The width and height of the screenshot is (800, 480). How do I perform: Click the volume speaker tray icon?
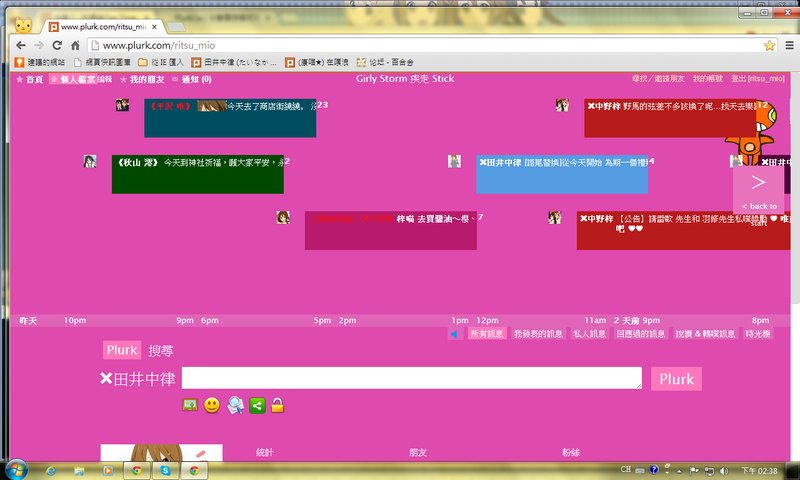pos(723,470)
